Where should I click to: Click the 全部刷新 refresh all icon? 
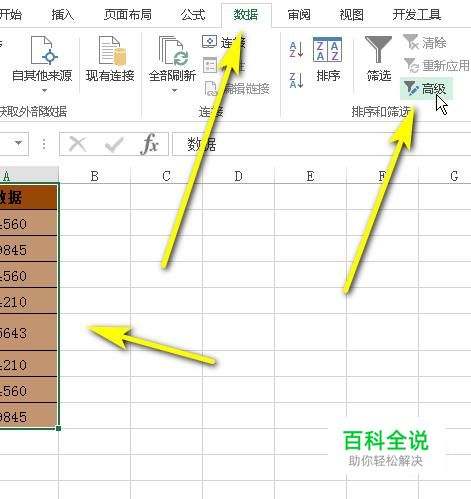pos(173,50)
